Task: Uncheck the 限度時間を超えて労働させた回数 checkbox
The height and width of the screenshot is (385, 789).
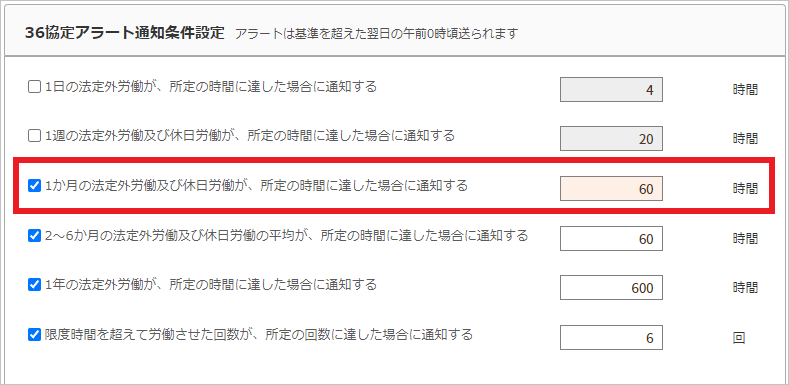Action: pos(34,335)
